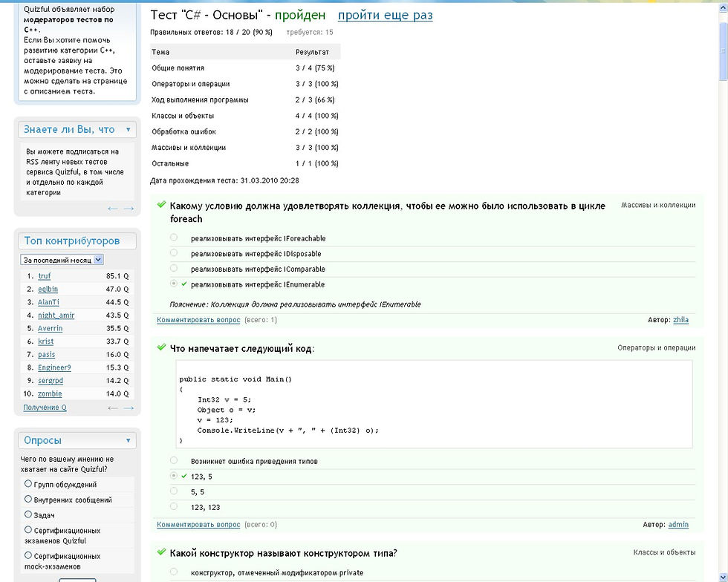This screenshot has width=728, height=582.
Task: Click the 'Ход выполнения программы' topic row
Action: (x=245, y=99)
